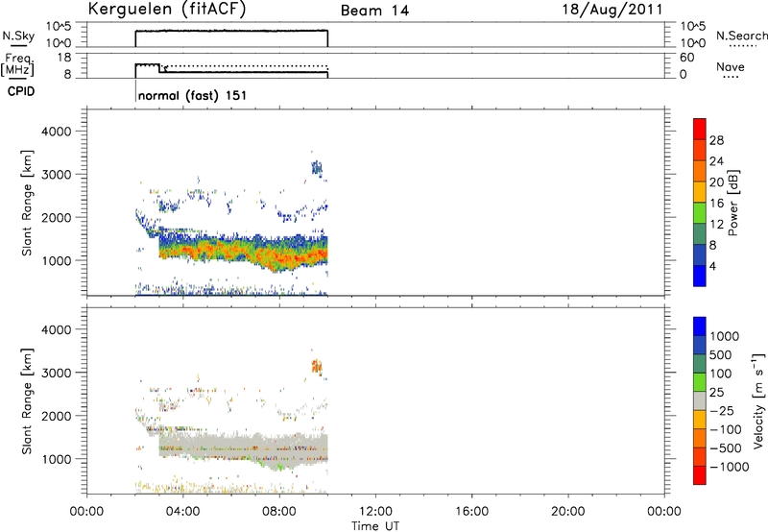Click the '-1000' tick on the velocity colorbar

pyautogui.click(x=729, y=467)
